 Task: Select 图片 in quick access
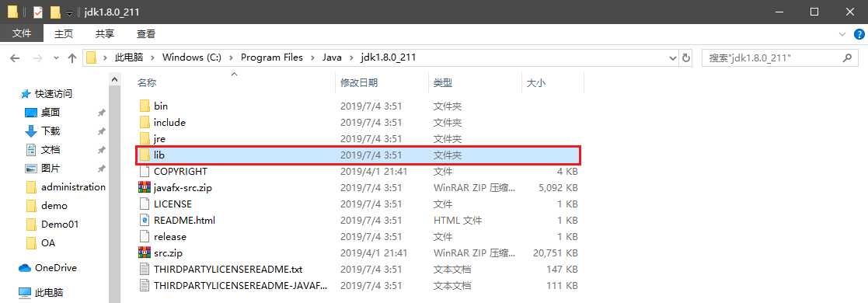[51, 169]
